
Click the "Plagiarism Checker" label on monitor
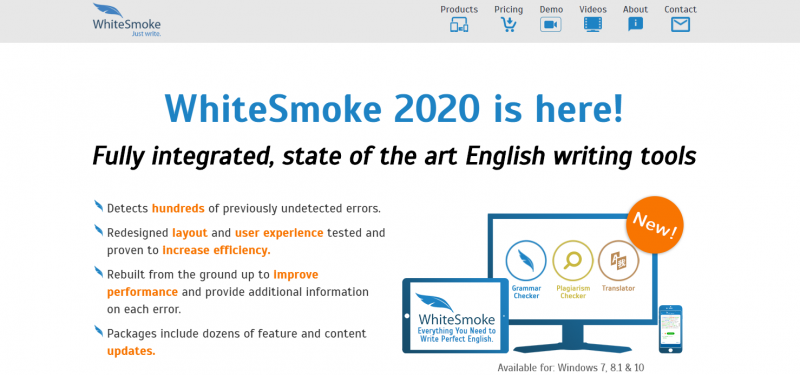click(x=573, y=292)
